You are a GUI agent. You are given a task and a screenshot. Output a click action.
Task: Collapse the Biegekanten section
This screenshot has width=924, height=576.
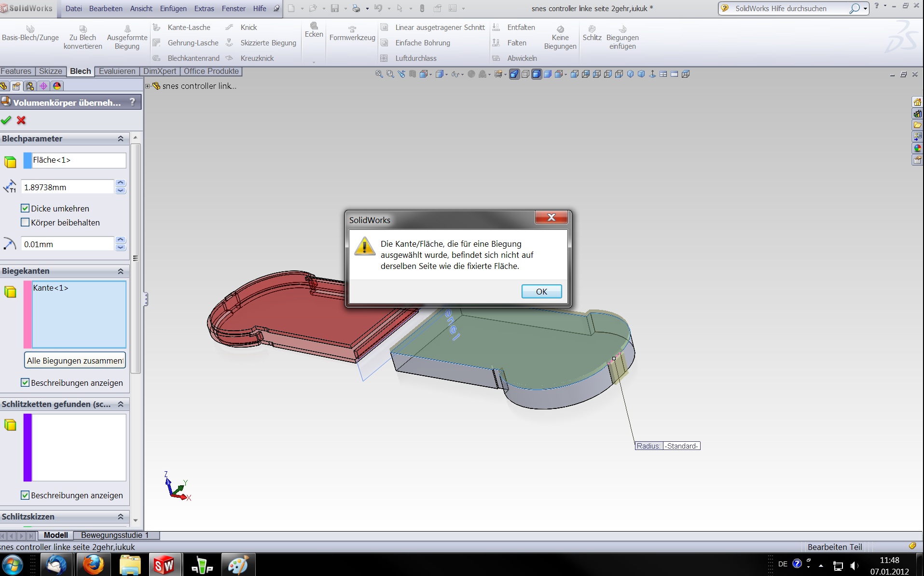(121, 271)
